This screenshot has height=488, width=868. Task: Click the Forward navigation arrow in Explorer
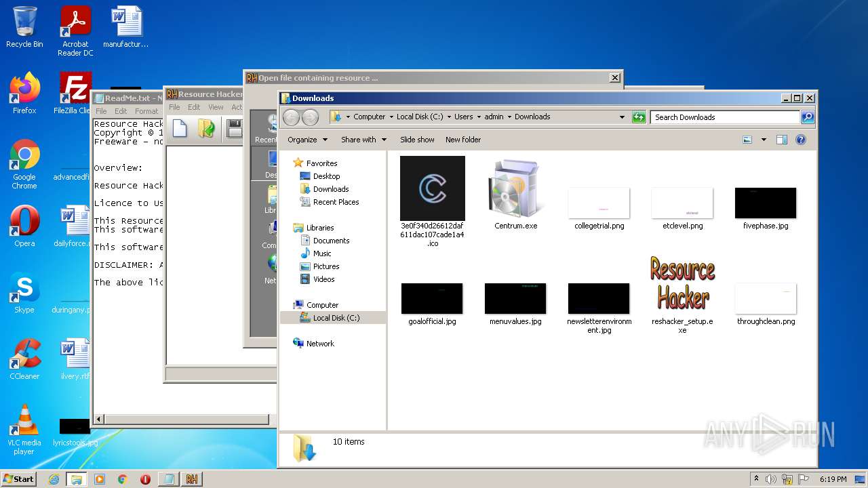click(310, 117)
